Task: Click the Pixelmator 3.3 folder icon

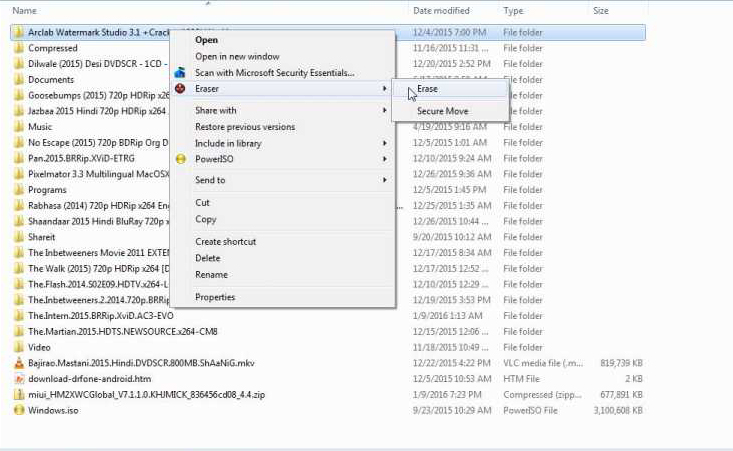Action: [19, 174]
